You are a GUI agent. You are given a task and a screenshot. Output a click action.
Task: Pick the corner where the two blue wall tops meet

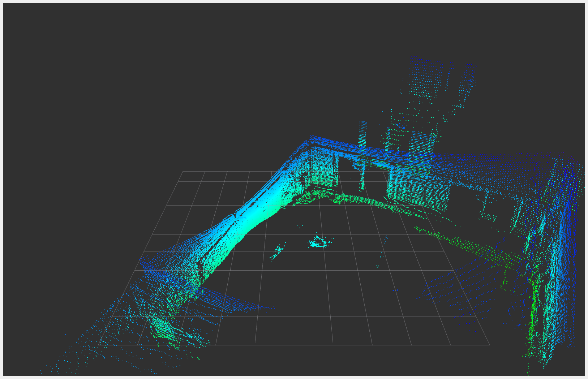click(x=310, y=139)
